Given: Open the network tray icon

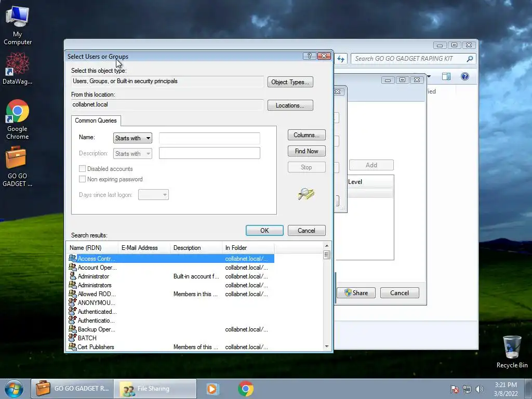Looking at the screenshot, I should (467, 389).
